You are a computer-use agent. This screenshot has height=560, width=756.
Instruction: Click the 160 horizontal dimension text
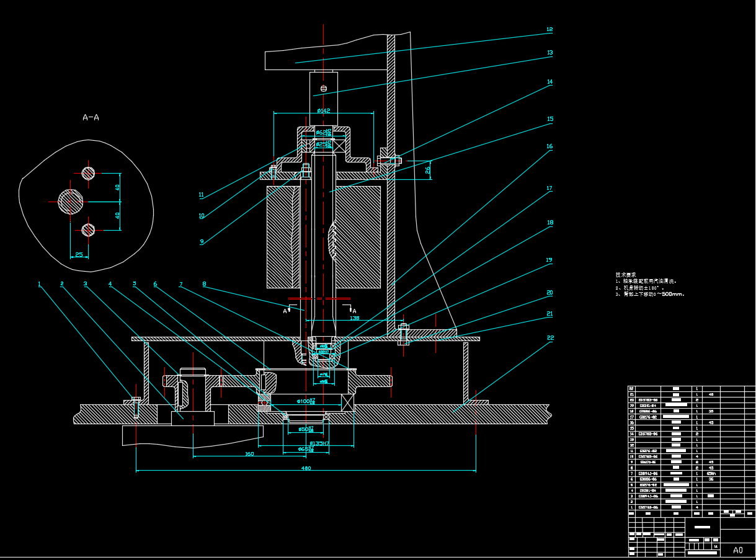pos(249,454)
